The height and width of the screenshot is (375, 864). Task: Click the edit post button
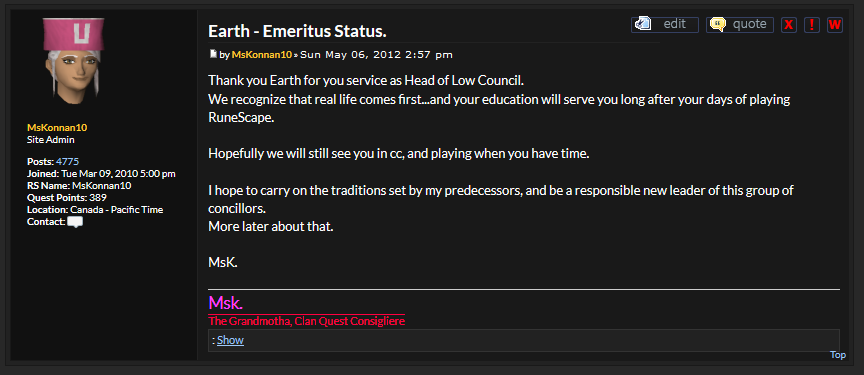665,25
